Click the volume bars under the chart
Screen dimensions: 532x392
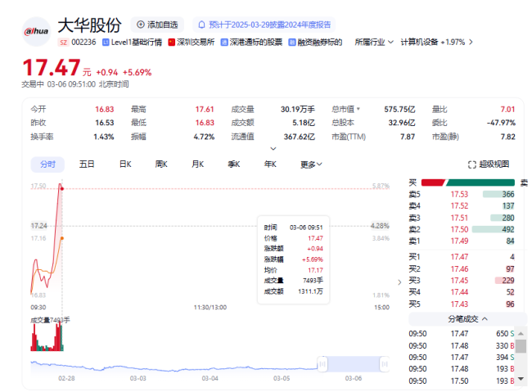47,336
